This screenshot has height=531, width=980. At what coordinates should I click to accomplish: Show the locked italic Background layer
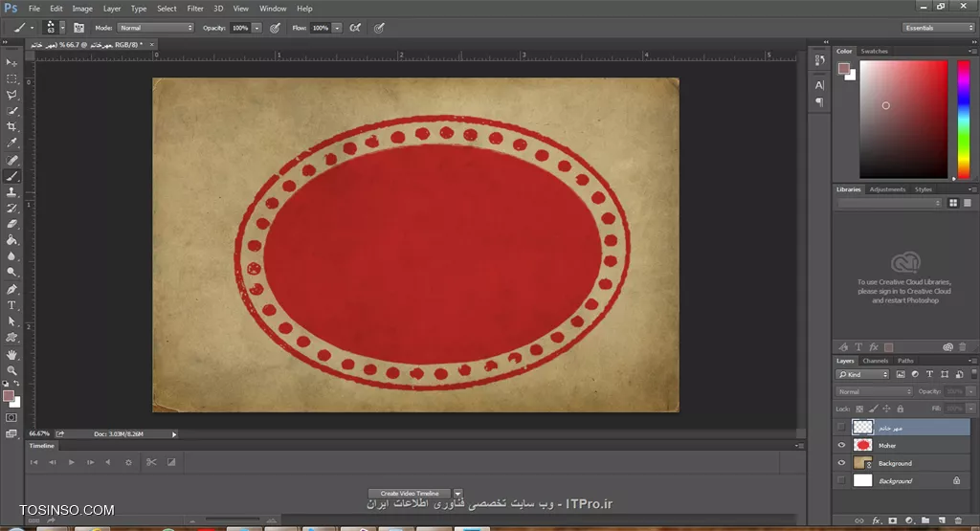(841, 480)
